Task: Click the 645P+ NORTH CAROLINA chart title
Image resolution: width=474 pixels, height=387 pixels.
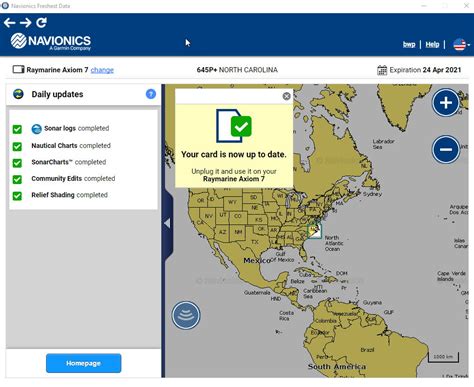Action: coord(237,70)
